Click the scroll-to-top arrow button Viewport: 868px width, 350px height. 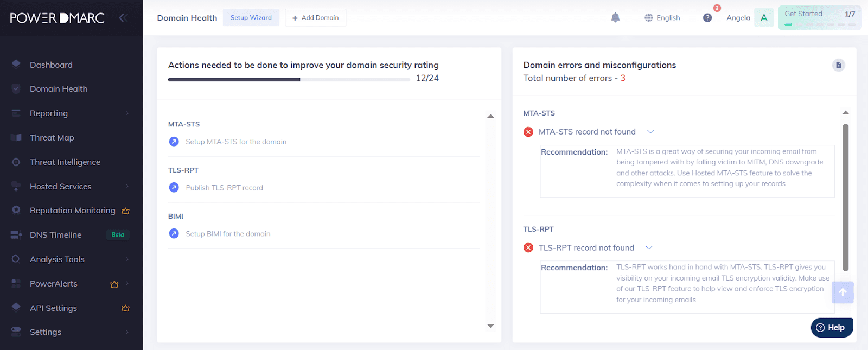click(x=843, y=292)
